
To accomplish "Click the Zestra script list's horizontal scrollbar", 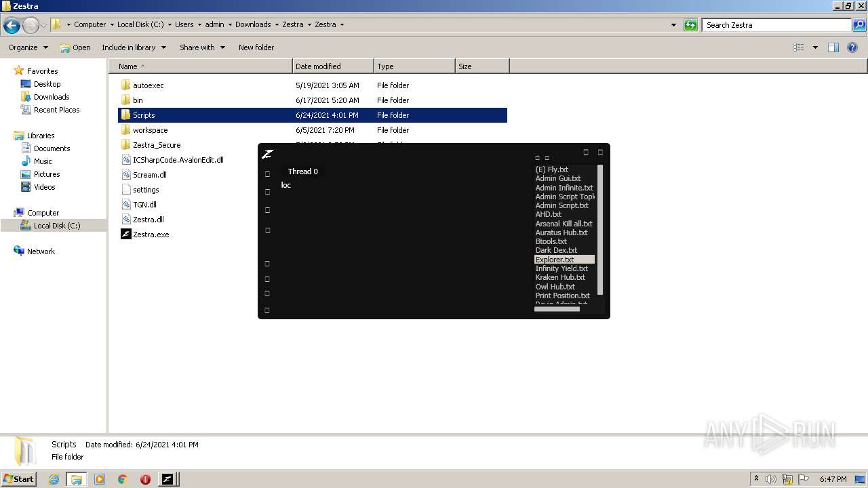I will coord(557,309).
